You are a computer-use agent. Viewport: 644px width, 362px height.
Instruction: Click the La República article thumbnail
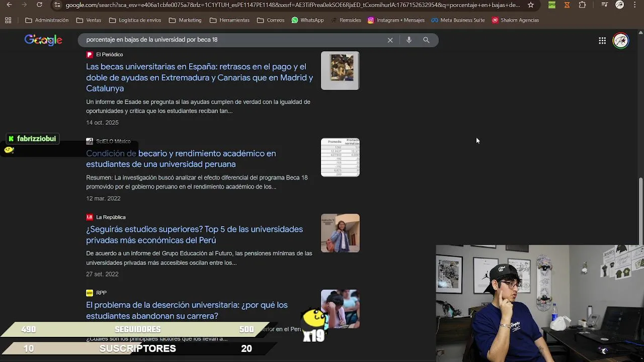pos(340,233)
